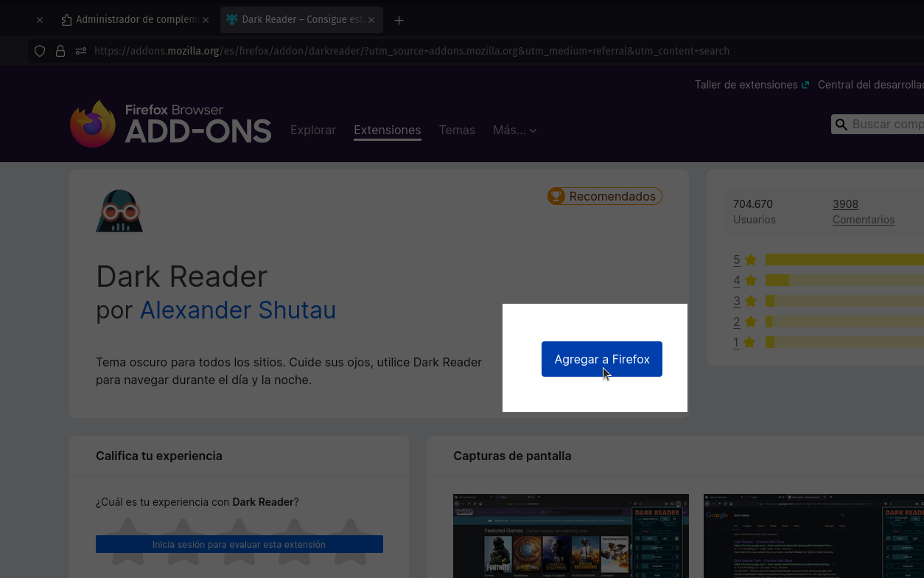Image resolution: width=924 pixels, height=578 pixels.
Task: Open a new tab with plus button
Action: (399, 20)
